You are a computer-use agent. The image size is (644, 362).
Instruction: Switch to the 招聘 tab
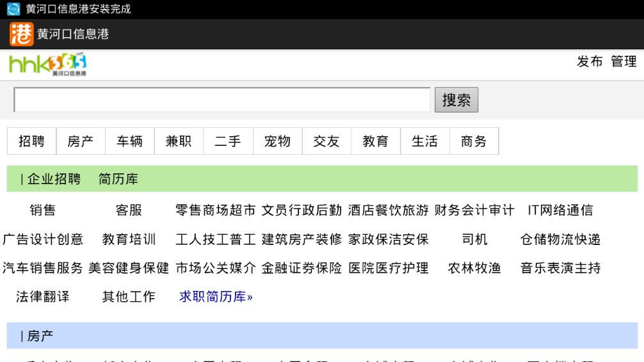(x=31, y=142)
